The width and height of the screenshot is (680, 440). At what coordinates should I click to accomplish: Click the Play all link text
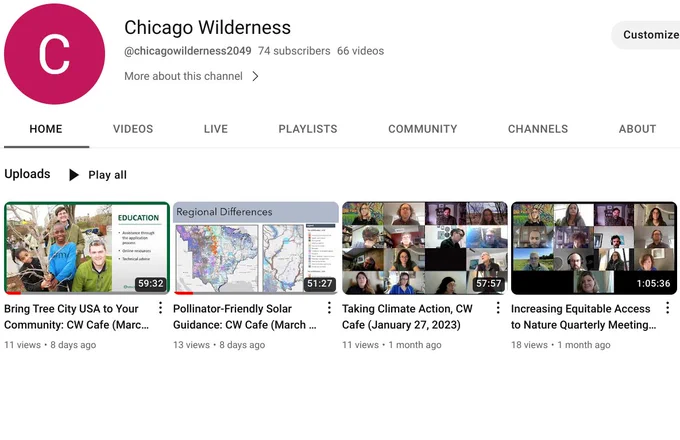click(x=108, y=175)
